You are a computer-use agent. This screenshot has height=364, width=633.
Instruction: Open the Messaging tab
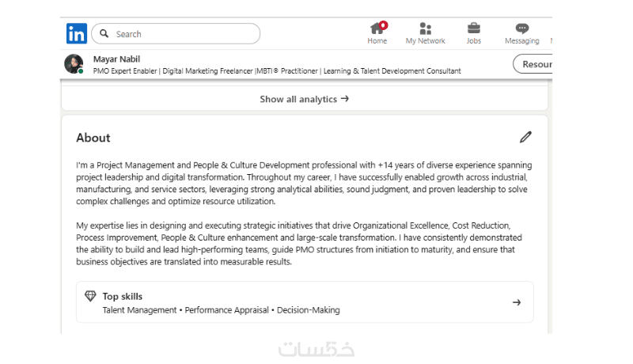521,33
